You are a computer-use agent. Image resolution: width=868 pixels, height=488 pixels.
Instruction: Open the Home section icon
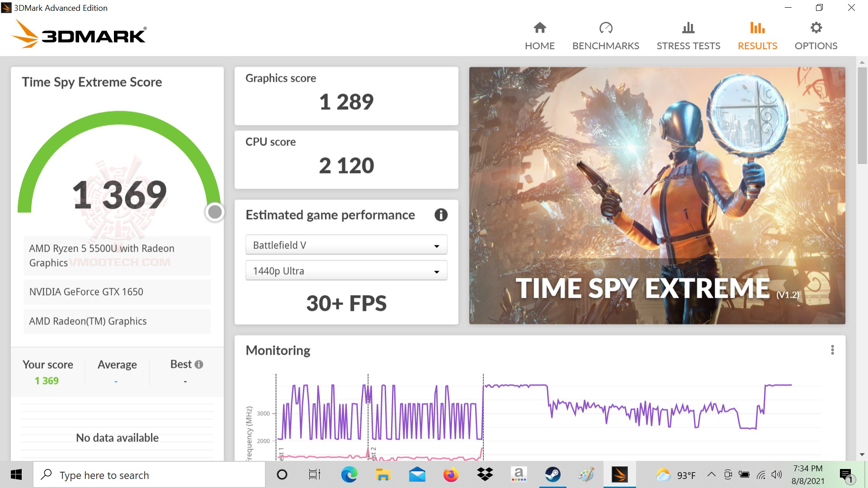pyautogui.click(x=539, y=28)
